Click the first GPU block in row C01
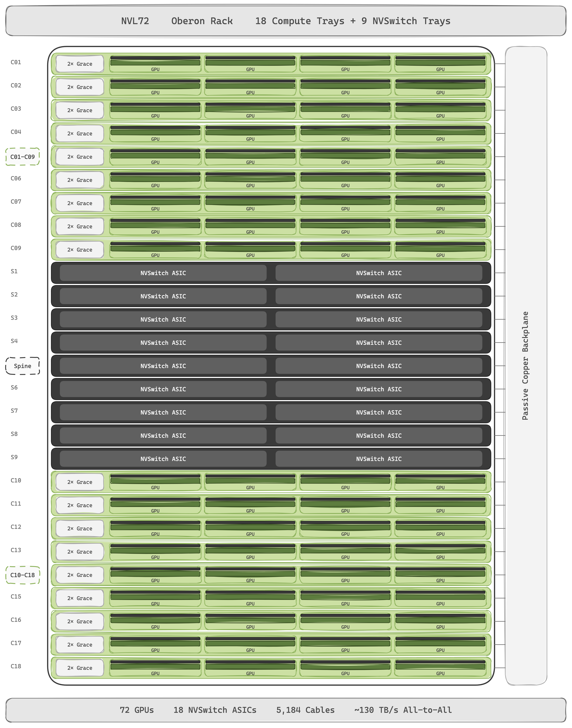 tap(155, 64)
